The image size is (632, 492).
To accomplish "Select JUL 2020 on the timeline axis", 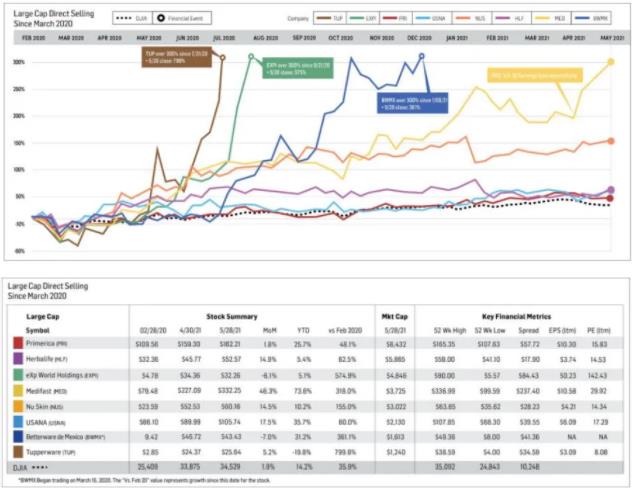I will point(224,38).
